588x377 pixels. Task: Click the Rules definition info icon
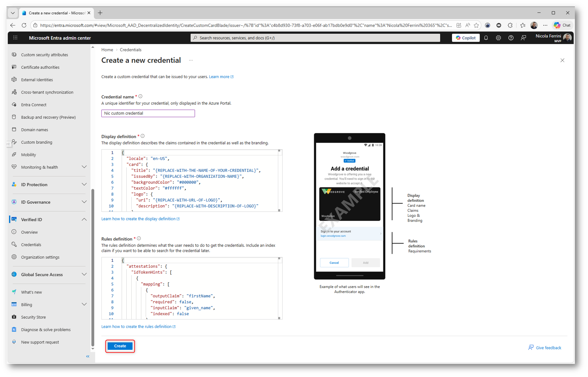139,238
